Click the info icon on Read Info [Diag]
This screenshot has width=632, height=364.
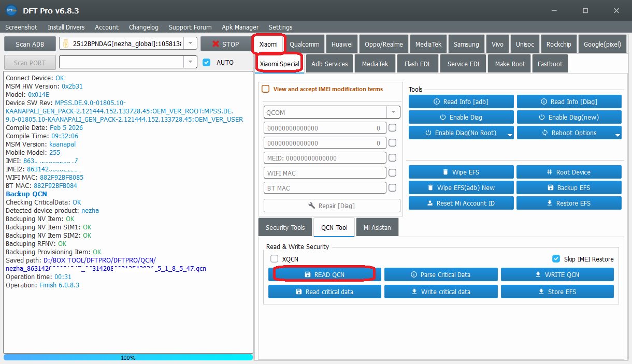click(544, 101)
